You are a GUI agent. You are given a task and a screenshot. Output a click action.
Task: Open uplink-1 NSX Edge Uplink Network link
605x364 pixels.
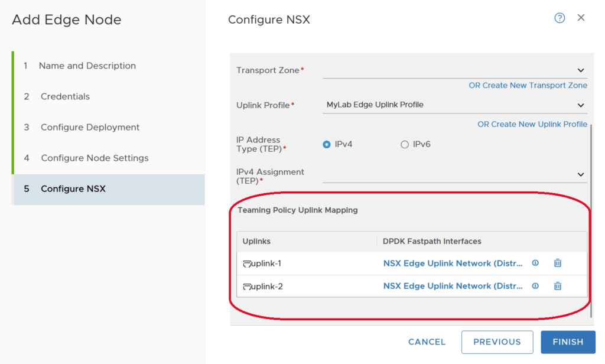(453, 264)
